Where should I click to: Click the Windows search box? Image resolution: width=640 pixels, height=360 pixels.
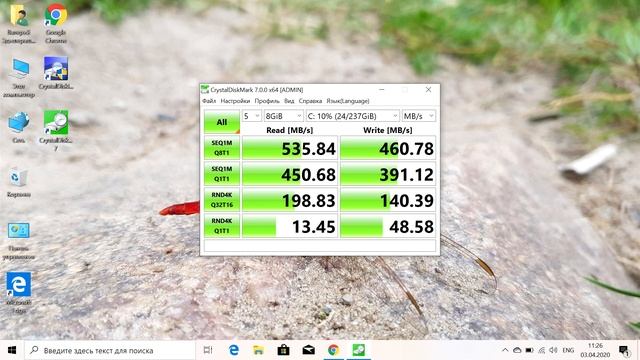[110, 350]
